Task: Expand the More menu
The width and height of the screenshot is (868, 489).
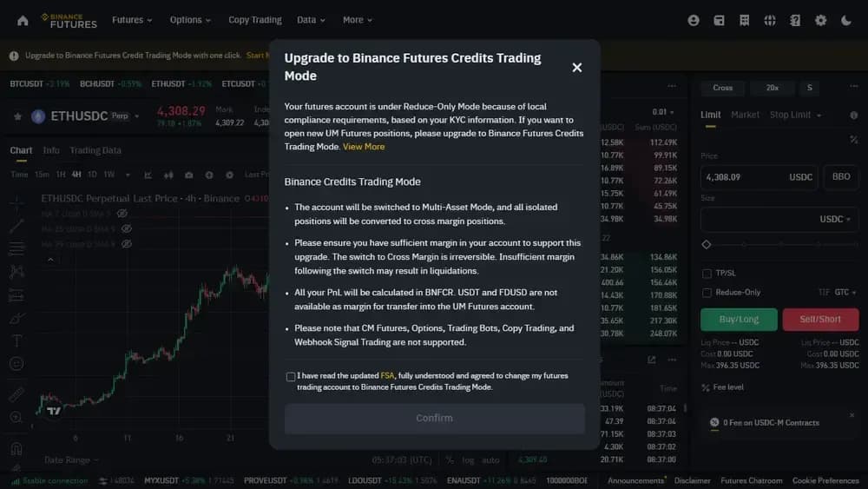Action: point(357,20)
